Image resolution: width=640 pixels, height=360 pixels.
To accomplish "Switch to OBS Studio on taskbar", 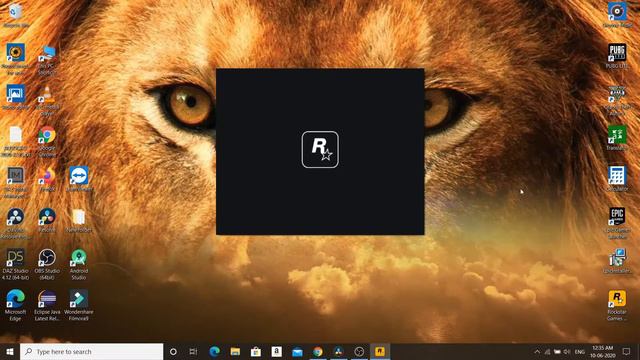I will (x=359, y=351).
